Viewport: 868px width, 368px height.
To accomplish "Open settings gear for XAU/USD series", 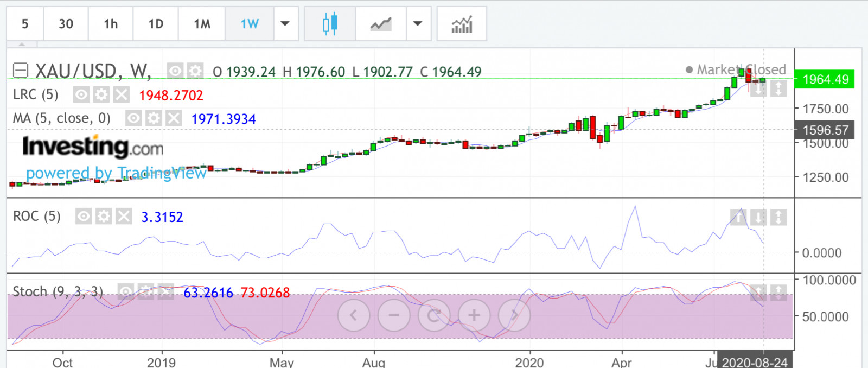I will (195, 71).
